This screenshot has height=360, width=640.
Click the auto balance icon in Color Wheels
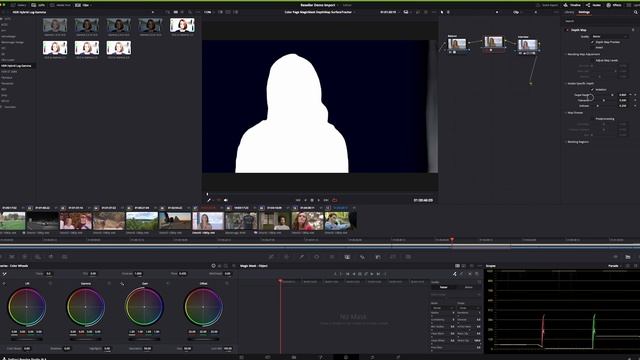[x=4, y=274]
